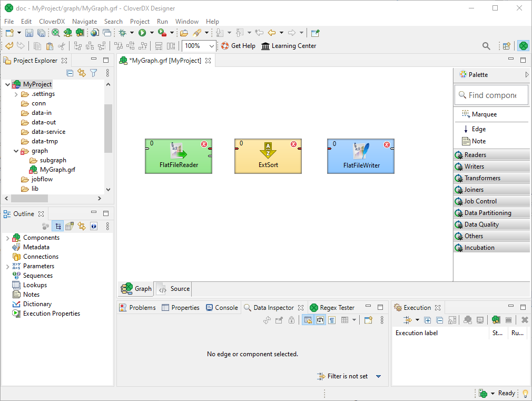
Task: Collapse the graph folder in Project Explorer
Action: [16, 151]
